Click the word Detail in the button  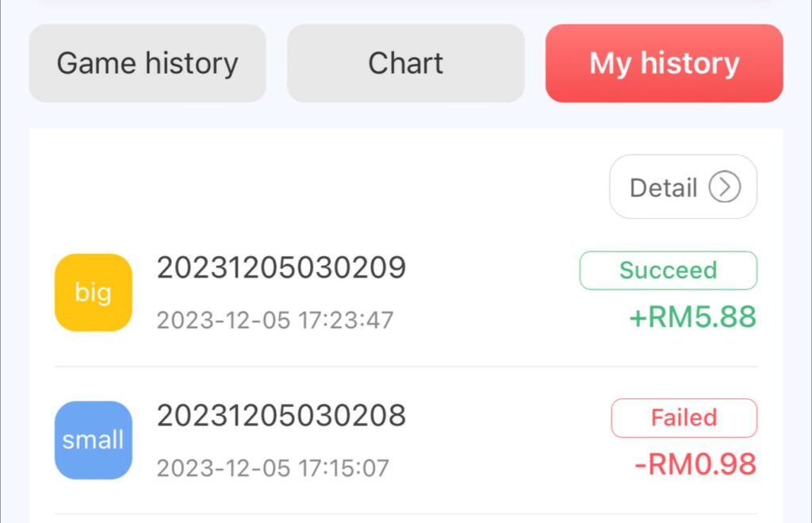tap(664, 187)
